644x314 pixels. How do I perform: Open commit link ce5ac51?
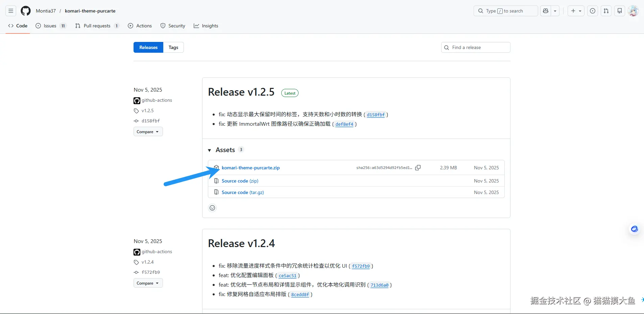point(288,275)
